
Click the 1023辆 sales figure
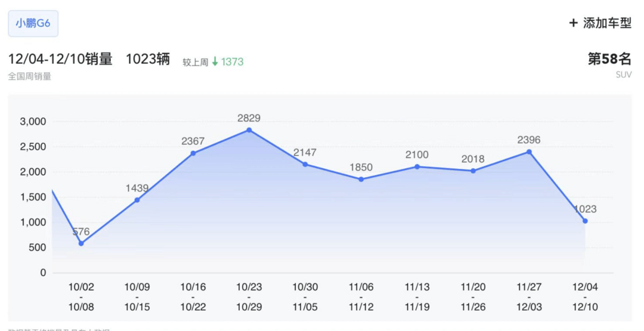click(148, 59)
